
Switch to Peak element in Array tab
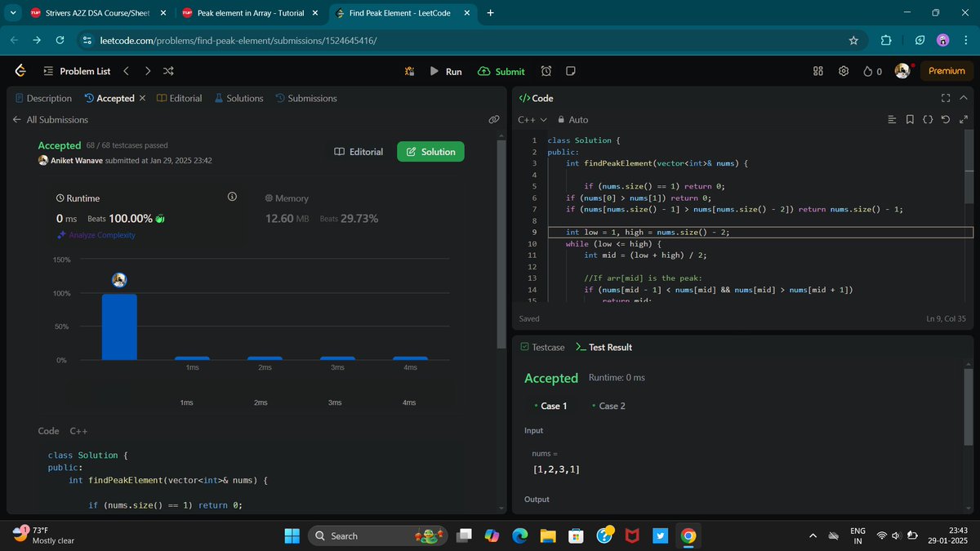250,13
